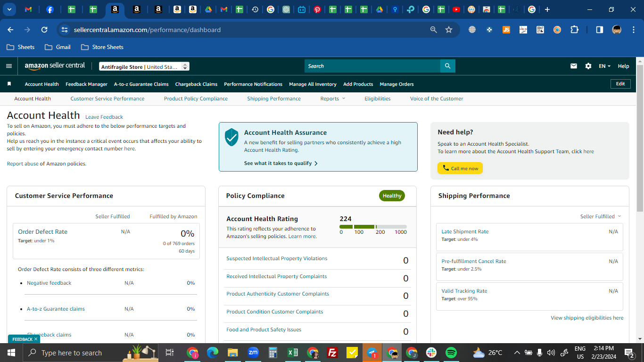Open the Store Sheets bookmark folder

[x=102, y=47]
